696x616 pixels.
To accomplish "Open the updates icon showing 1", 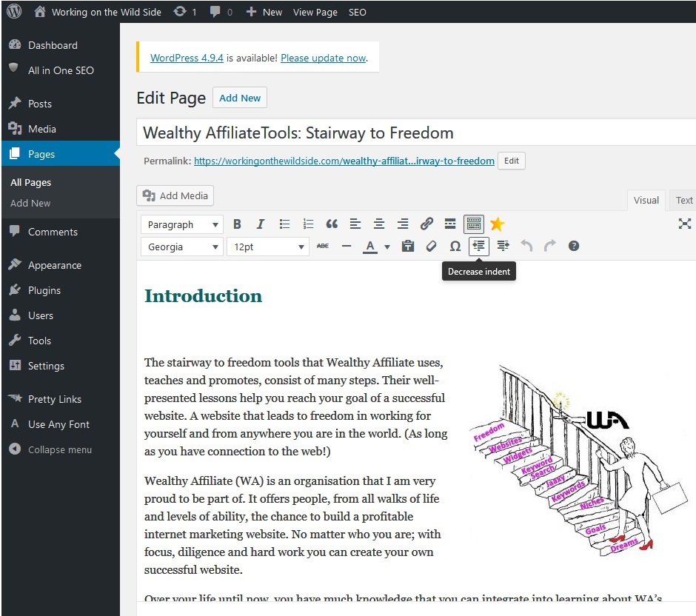I will coord(184,12).
